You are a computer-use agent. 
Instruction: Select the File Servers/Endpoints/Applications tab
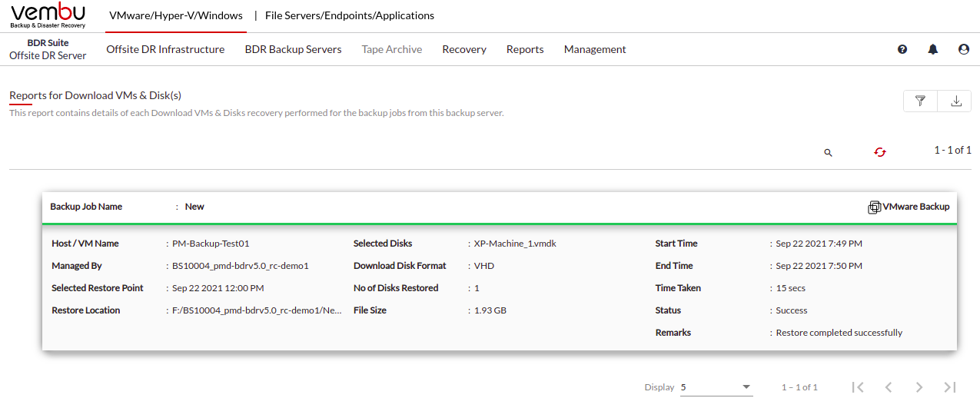pos(350,15)
